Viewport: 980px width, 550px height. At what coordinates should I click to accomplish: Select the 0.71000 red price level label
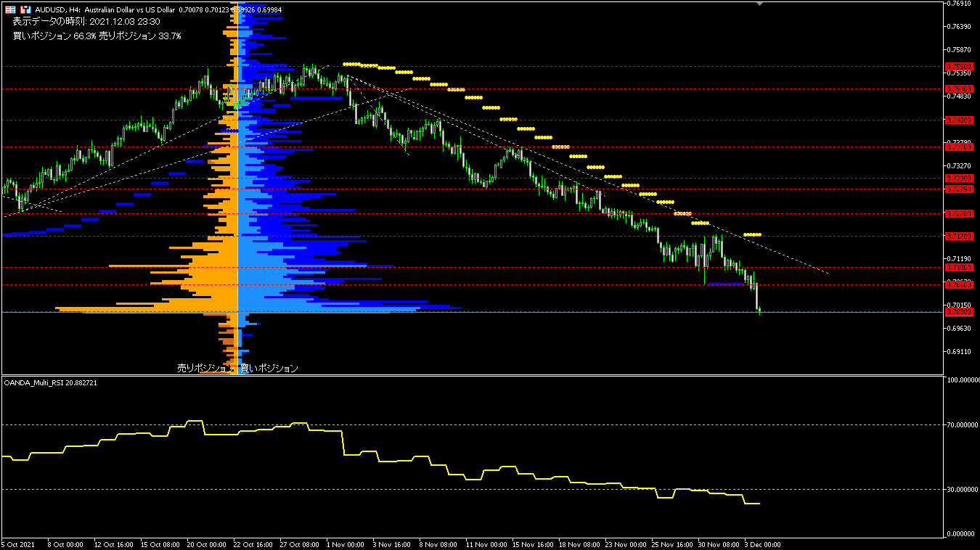point(960,267)
